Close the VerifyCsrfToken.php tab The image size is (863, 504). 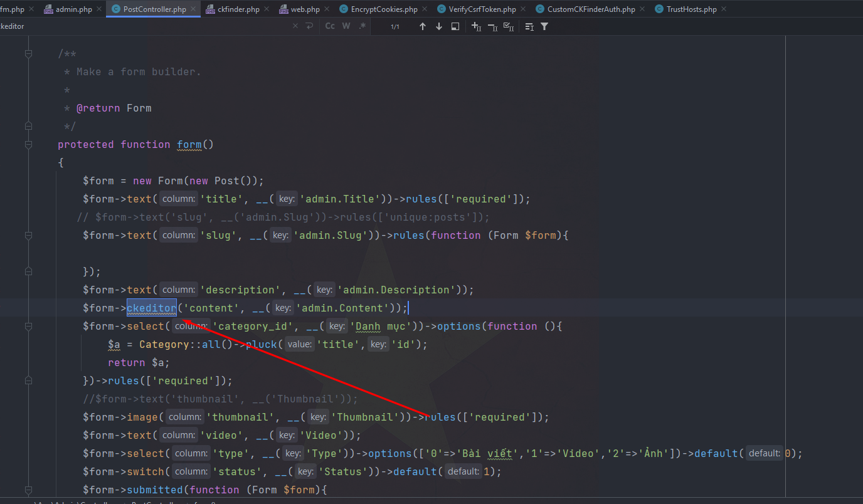[x=523, y=9]
